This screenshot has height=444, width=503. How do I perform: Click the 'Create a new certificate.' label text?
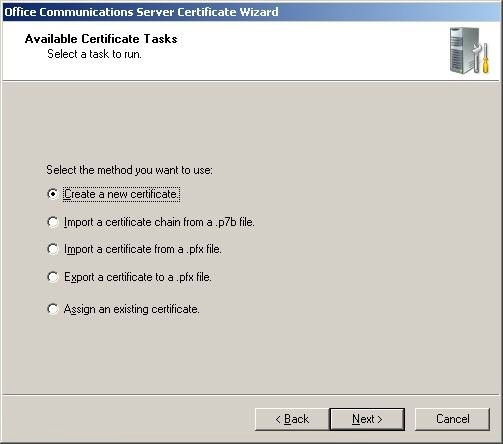pos(121,194)
